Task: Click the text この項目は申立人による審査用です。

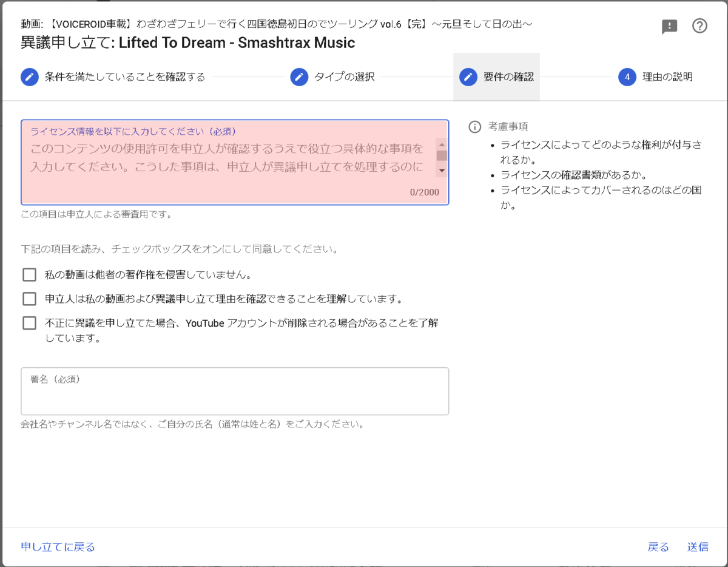Action: [96, 214]
